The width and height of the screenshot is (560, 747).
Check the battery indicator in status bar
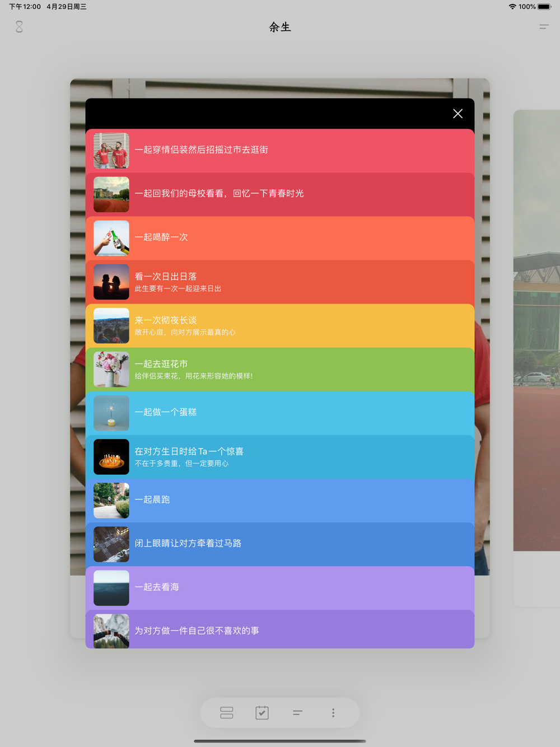545,7
